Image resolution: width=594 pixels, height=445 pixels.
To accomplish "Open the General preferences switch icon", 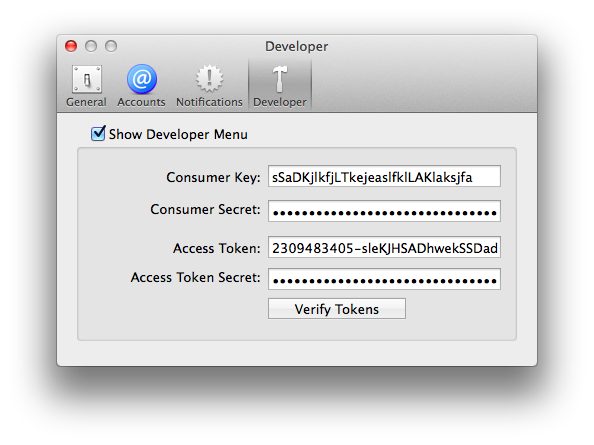I will tap(87, 79).
